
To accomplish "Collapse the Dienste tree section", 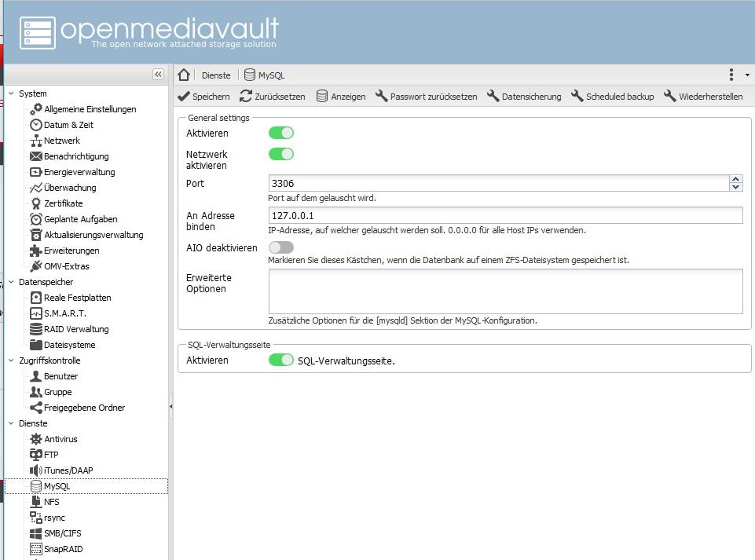I will (x=11, y=424).
